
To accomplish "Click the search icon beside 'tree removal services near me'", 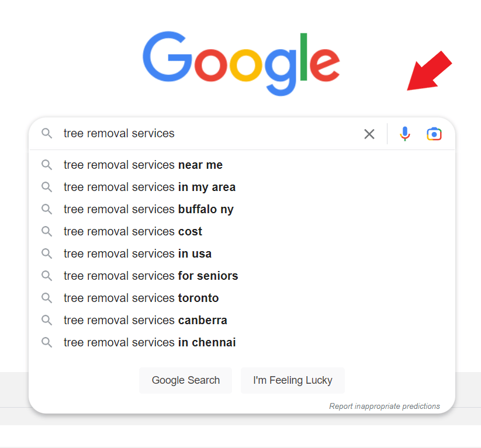I will coord(47,165).
